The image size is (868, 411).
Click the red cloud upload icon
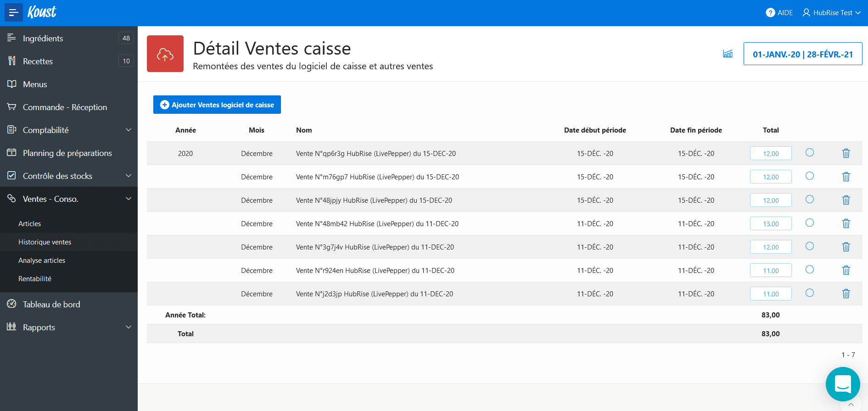pos(165,54)
